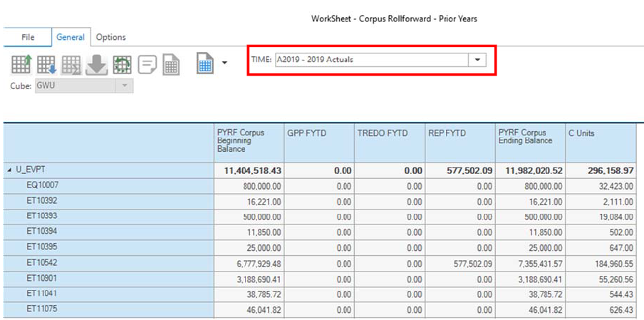Screen dimensions: 644x320
Task: Open the File menu tab
Action: pos(28,37)
